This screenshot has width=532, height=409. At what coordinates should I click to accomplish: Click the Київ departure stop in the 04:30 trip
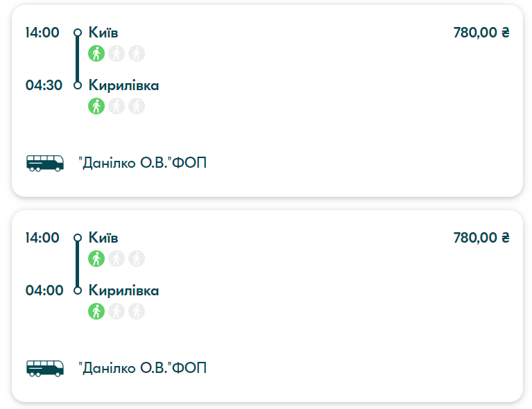[x=104, y=33]
